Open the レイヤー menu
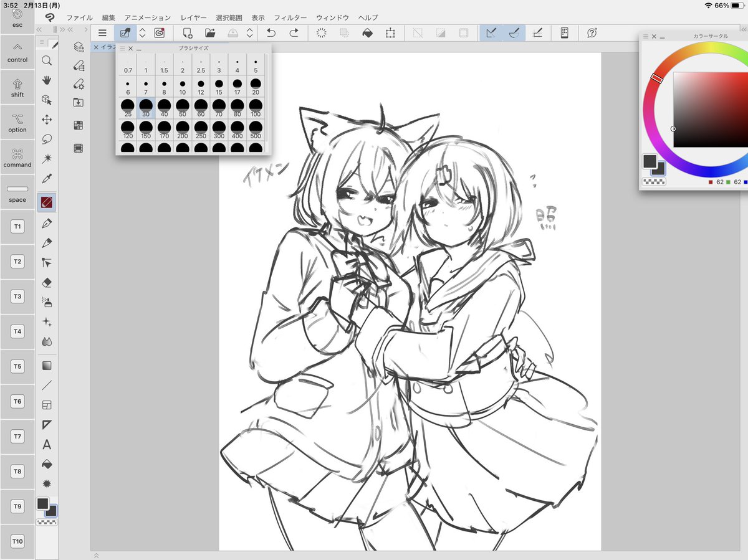Screen dimensions: 748x560 point(193,17)
